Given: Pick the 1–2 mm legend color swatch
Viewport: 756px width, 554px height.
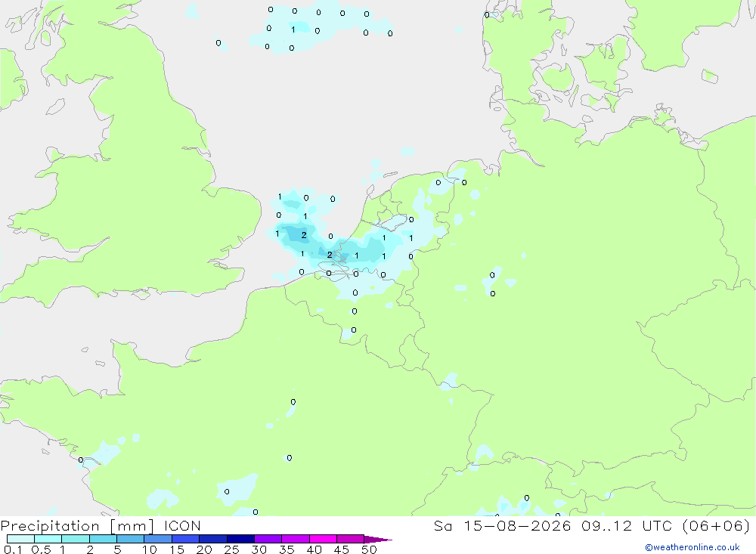Looking at the screenshot, I should 76,539.
